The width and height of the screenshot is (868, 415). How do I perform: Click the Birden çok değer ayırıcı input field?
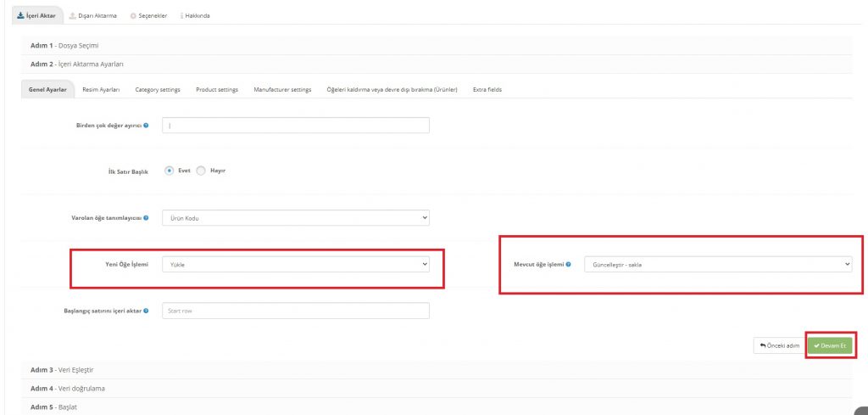point(296,126)
